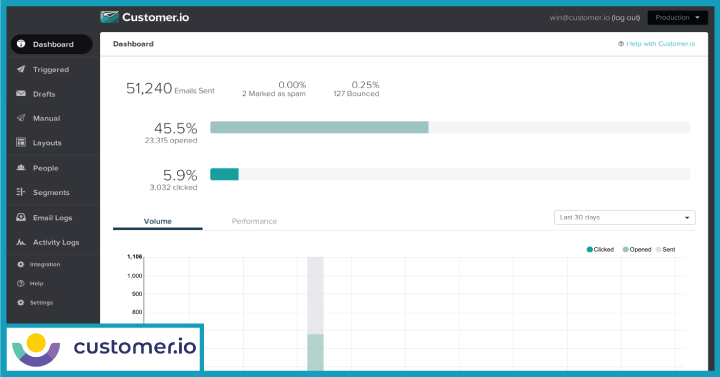Image resolution: width=720 pixels, height=377 pixels.
Task: Click the 2 Marked as spam stat
Action: (x=274, y=94)
